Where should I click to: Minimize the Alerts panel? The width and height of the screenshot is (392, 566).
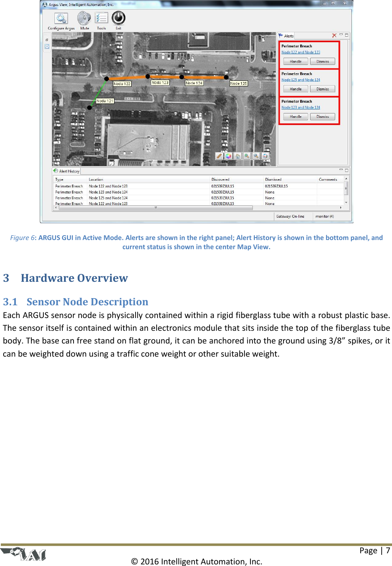click(x=341, y=35)
